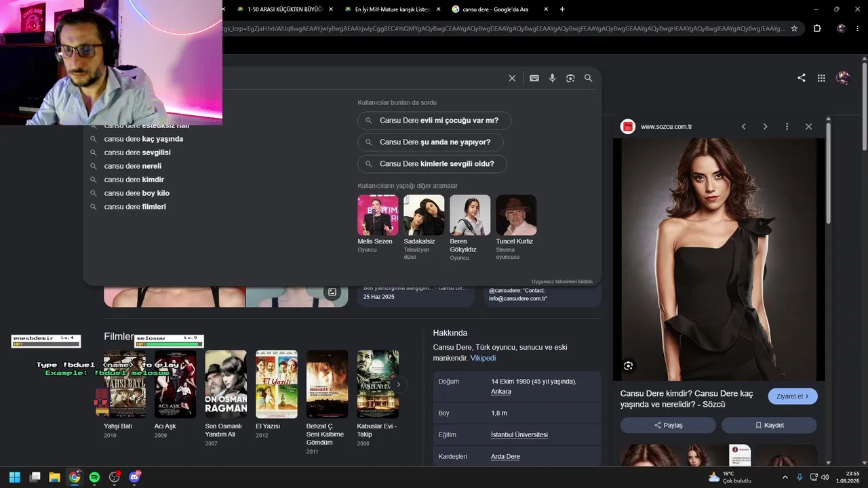
Task: Open the Sadakatsiz related search card
Action: (x=424, y=228)
